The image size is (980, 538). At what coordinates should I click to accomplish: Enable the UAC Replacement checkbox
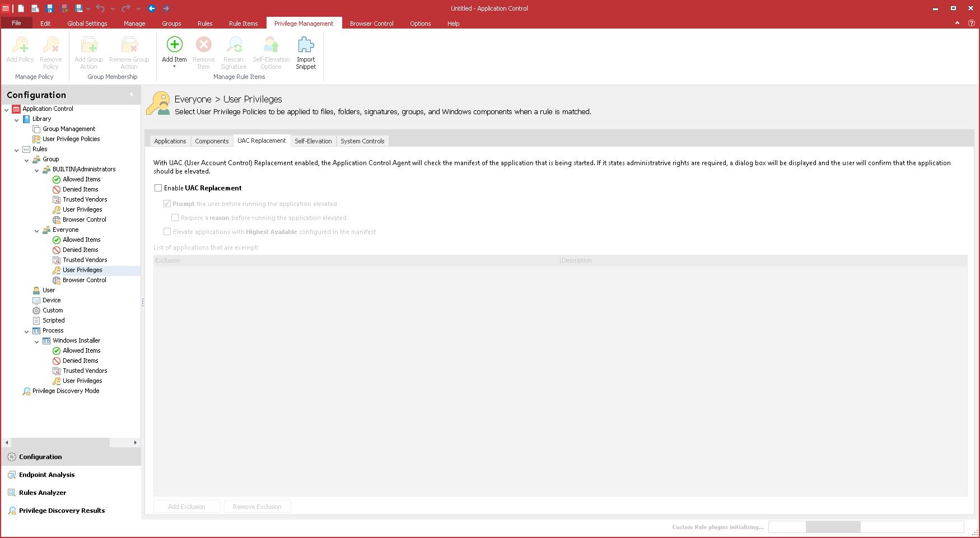[158, 188]
